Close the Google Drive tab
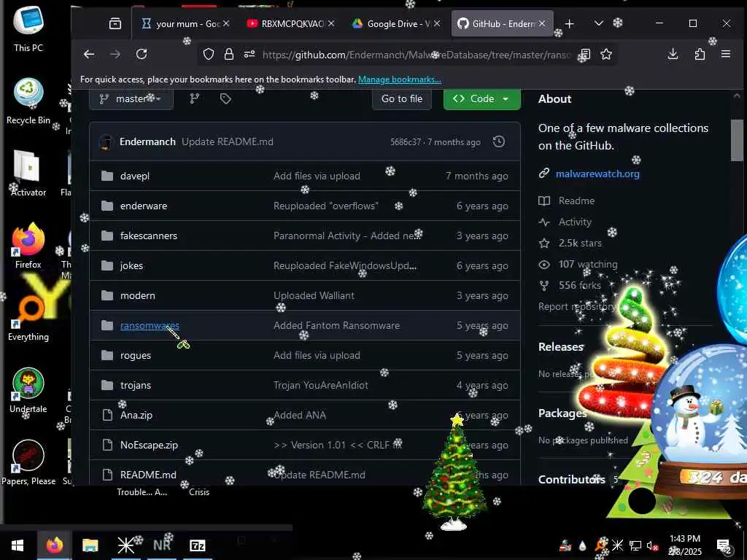The height and width of the screenshot is (560, 747). 437,23
